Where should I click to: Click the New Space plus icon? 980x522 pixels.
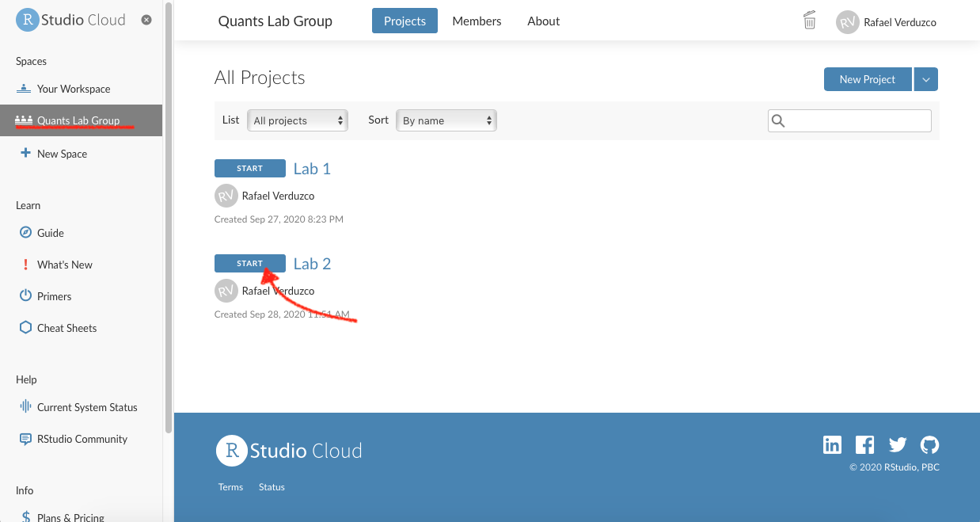click(x=25, y=153)
